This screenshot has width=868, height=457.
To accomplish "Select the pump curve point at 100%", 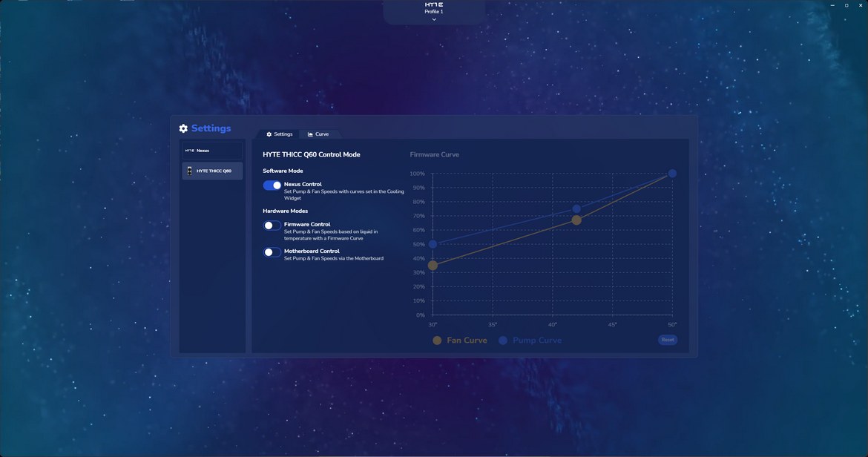I will click(x=672, y=173).
